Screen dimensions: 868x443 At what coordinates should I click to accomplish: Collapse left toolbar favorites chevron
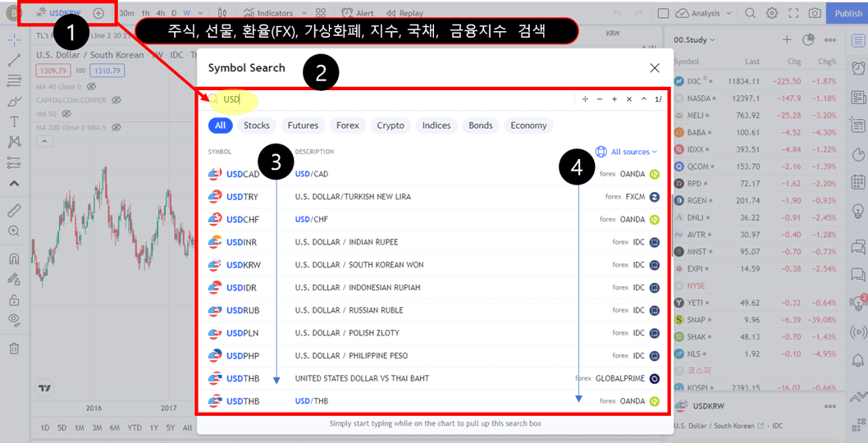pyautogui.click(x=15, y=183)
